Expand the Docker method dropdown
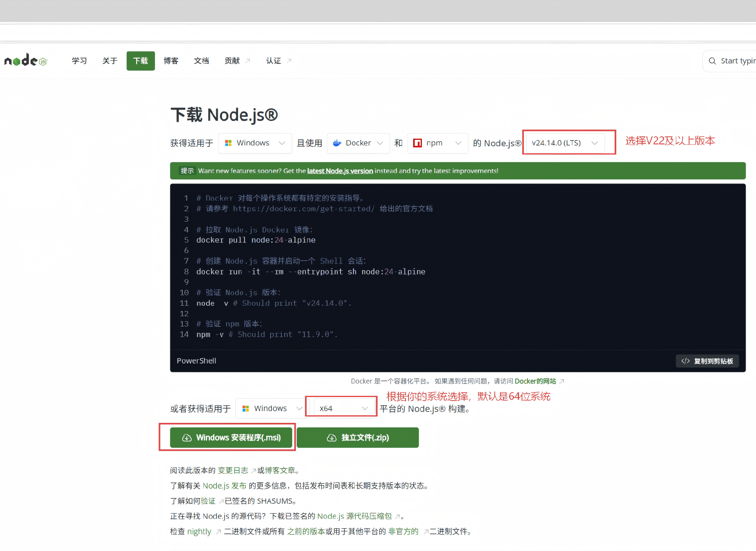756x551 pixels. click(x=358, y=143)
